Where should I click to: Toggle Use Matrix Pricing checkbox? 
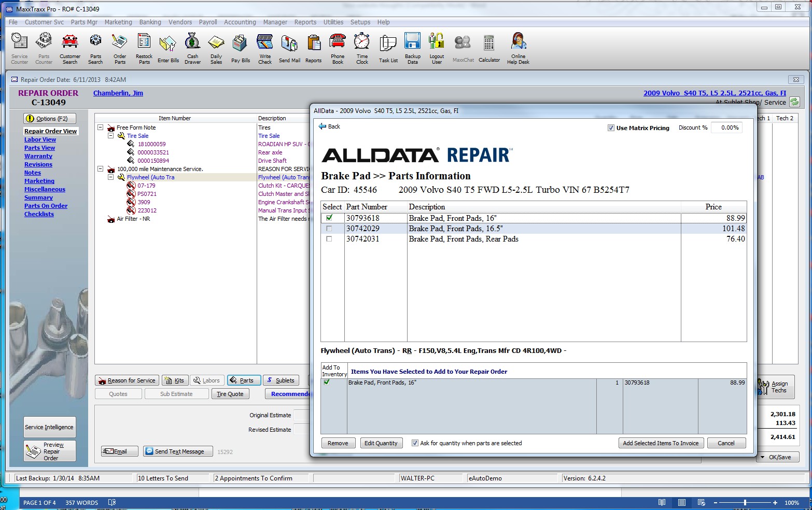(611, 128)
